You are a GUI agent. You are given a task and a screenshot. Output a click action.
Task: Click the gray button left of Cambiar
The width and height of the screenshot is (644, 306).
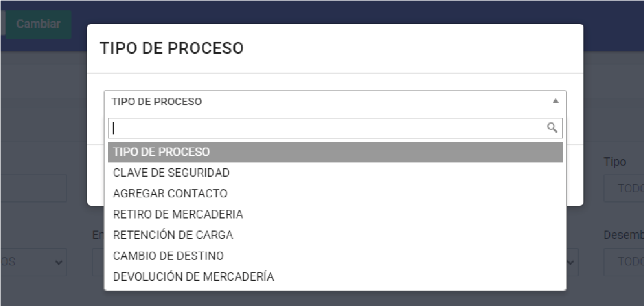(x=2, y=24)
